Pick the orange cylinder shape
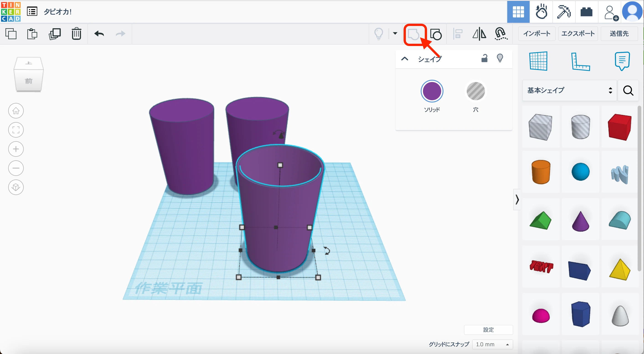The height and width of the screenshot is (354, 644). pos(541,172)
